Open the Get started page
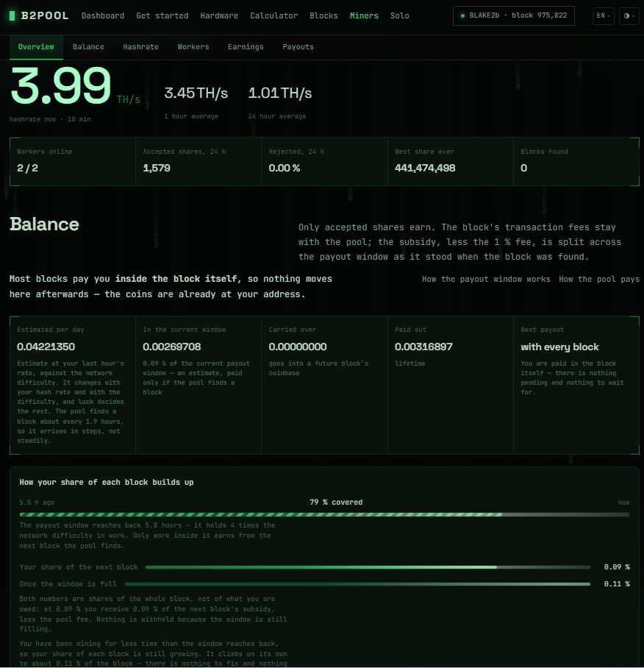The height and width of the screenshot is (668, 644). [x=162, y=15]
